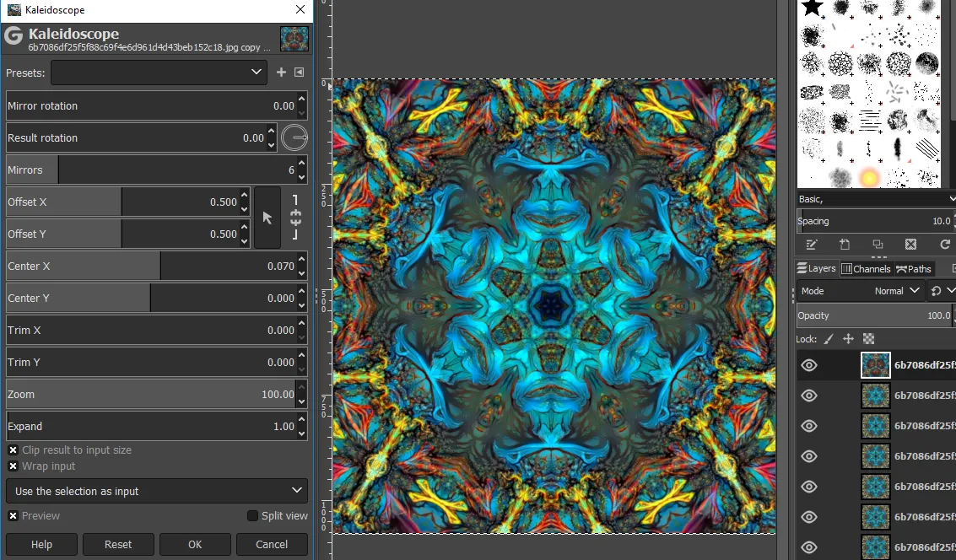This screenshot has height=560, width=956.
Task: Click the 6b7086df...jpg copy filename subtitle
Action: point(149,47)
